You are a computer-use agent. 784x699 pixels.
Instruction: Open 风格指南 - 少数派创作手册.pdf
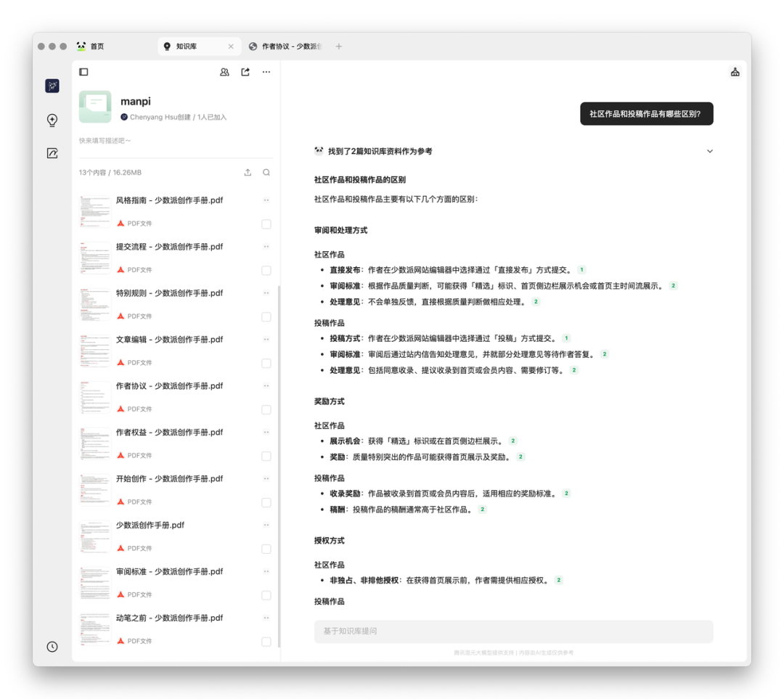(169, 200)
